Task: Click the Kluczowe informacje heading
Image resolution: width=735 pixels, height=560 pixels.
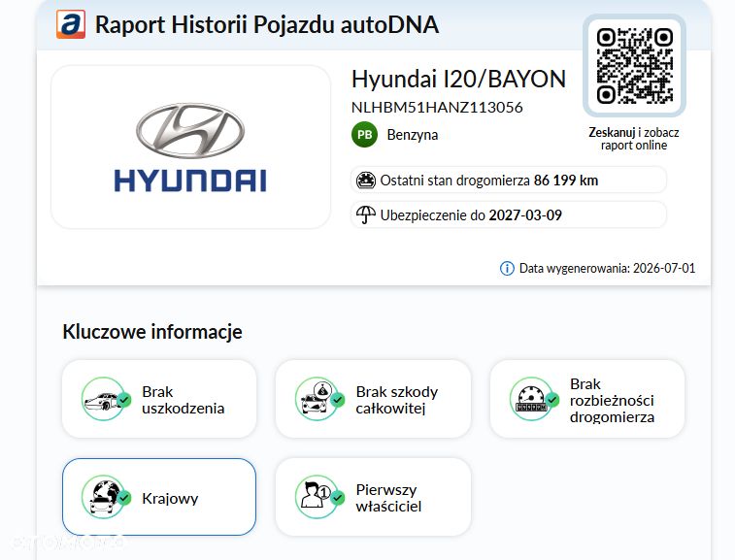Action: (152, 332)
